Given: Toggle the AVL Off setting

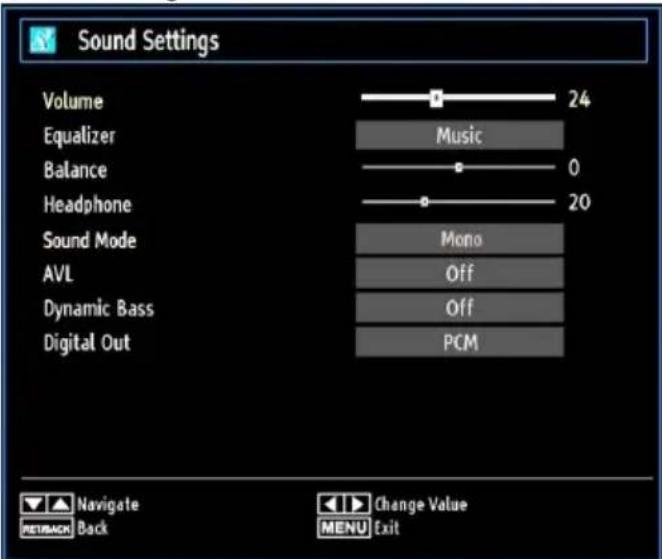Looking at the screenshot, I should 459,273.
